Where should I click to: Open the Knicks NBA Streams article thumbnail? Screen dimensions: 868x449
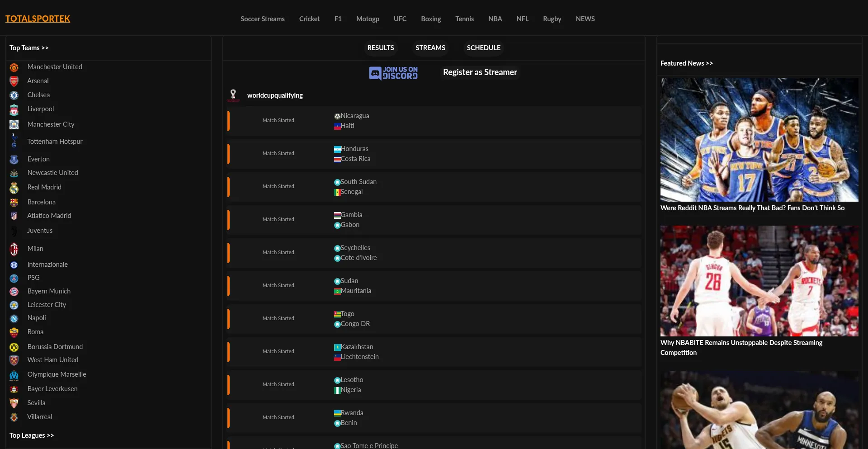[x=759, y=139]
